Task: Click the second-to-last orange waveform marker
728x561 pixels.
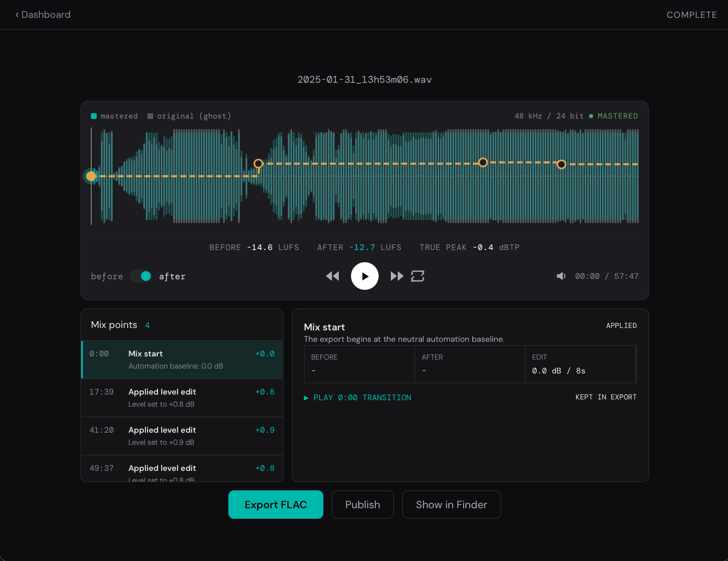Action: coord(483,162)
